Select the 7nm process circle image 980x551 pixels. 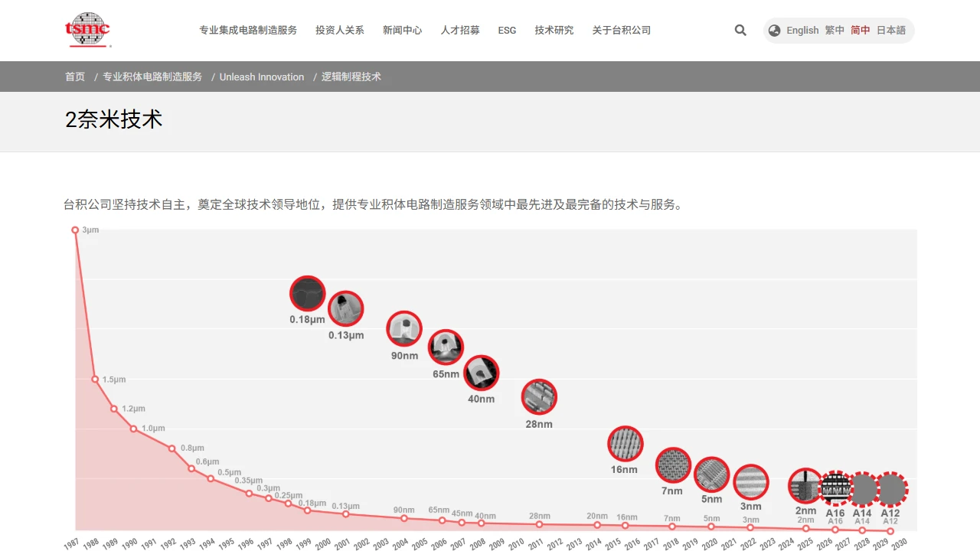[673, 465]
